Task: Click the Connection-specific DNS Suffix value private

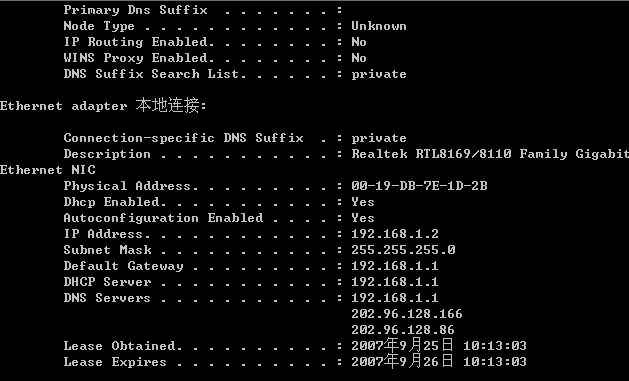Action: tap(379, 139)
